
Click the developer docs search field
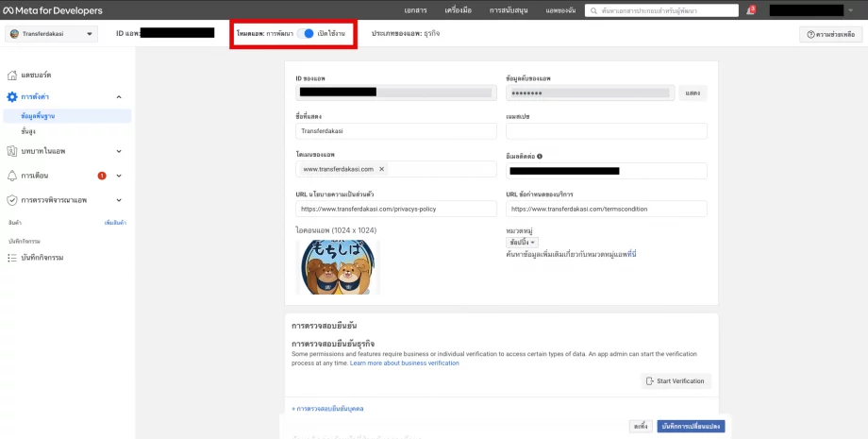click(661, 10)
